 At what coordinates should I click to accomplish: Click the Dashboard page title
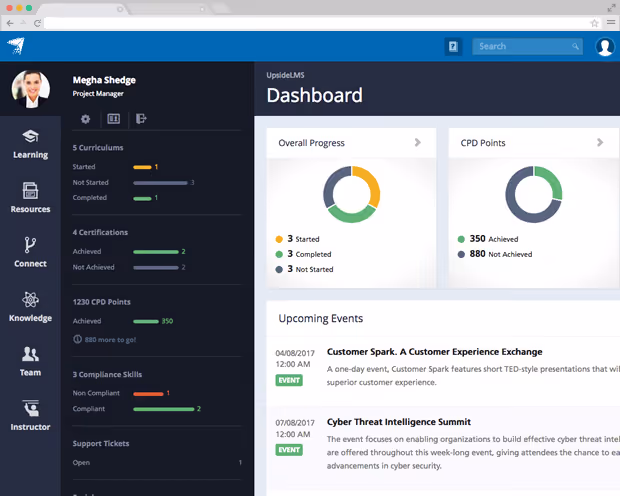314,95
